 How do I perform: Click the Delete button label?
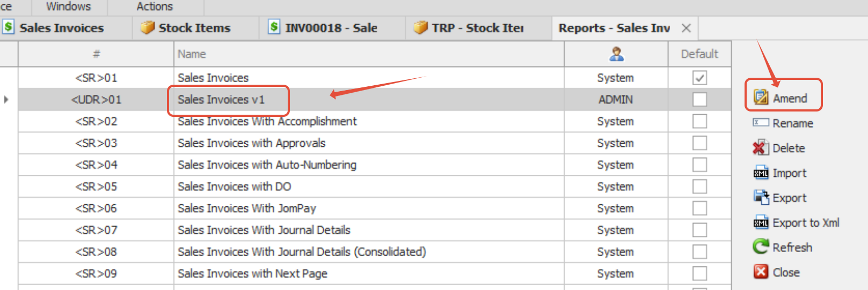pyautogui.click(x=789, y=148)
